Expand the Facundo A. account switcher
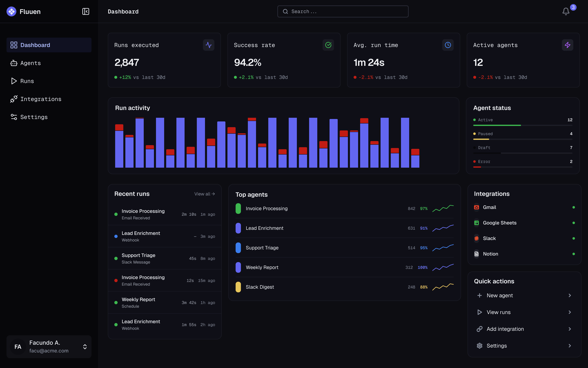Image resolution: width=588 pixels, height=368 pixels. point(85,347)
